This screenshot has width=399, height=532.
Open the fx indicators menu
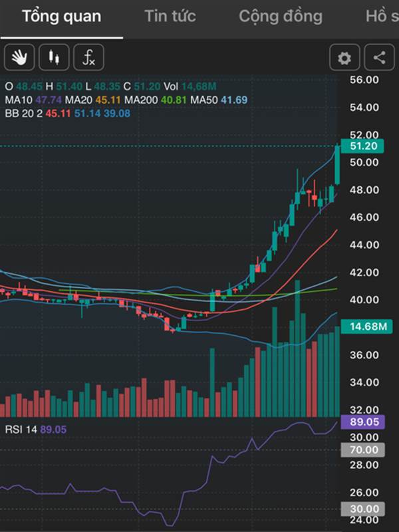point(89,57)
